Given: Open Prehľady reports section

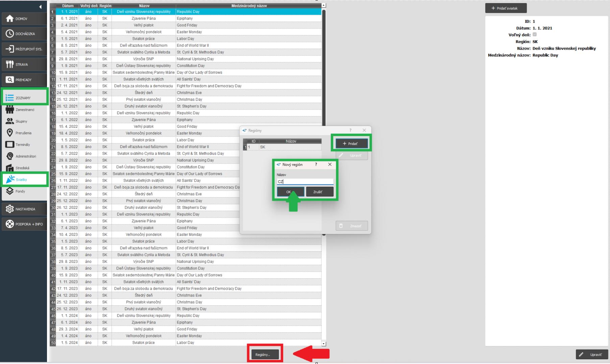Looking at the screenshot, I should (24, 80).
